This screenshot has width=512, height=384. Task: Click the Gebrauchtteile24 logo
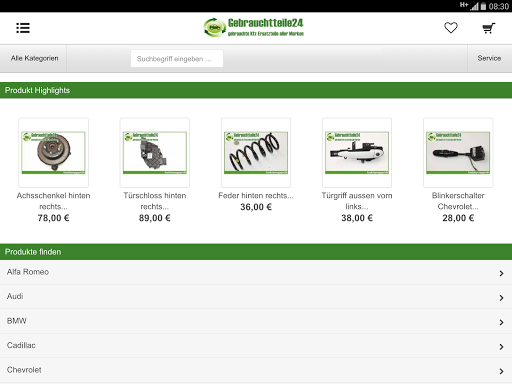[x=254, y=27]
